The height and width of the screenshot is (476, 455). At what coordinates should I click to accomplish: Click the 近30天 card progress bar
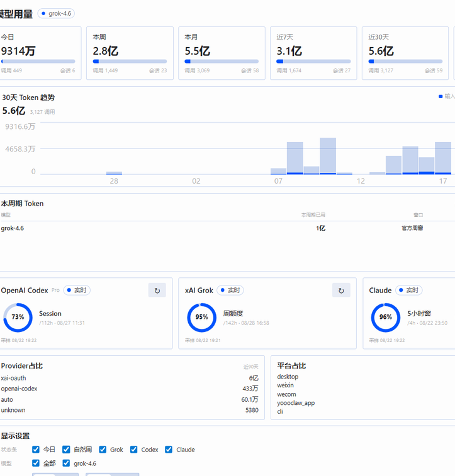[x=405, y=62]
